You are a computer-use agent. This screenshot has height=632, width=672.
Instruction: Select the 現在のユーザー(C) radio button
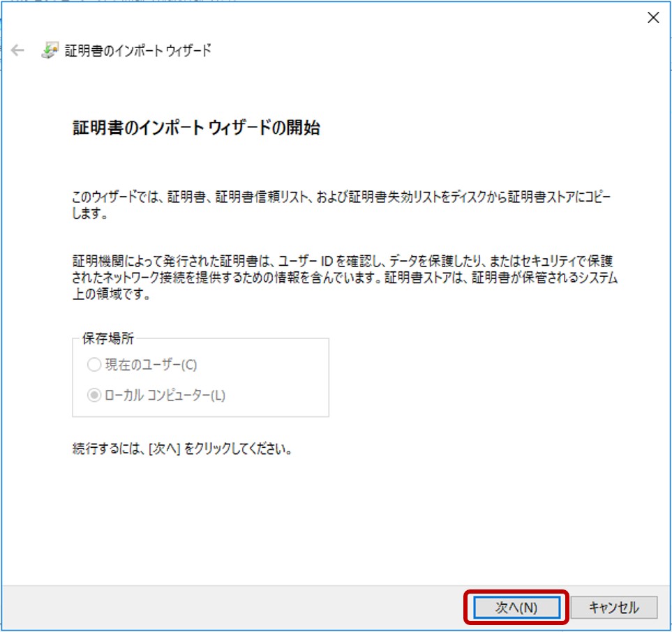pos(94,365)
